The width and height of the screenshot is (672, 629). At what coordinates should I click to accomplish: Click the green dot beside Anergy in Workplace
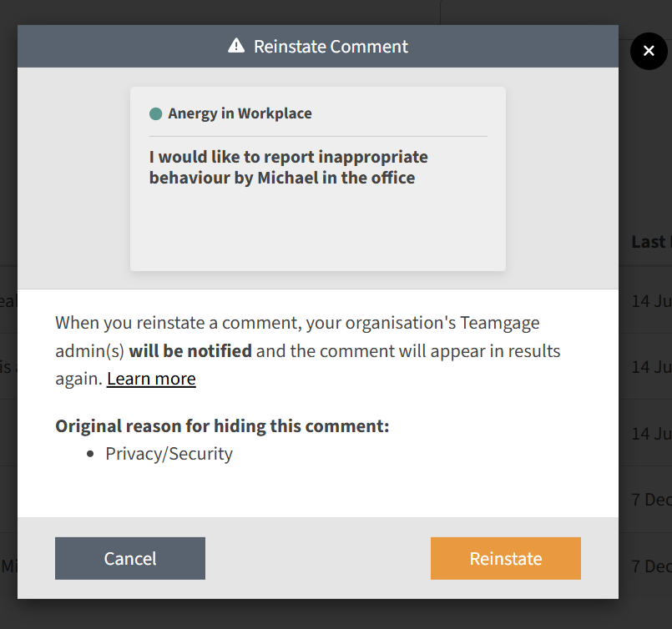[x=155, y=114]
